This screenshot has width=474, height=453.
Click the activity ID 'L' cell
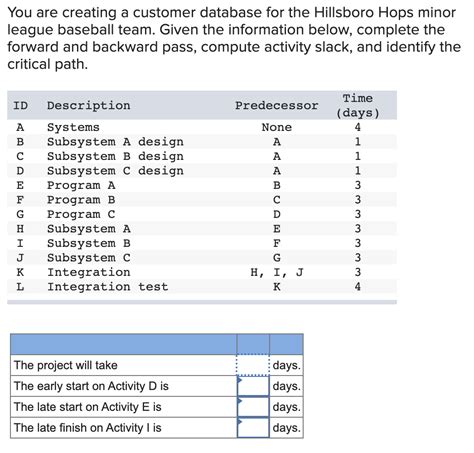click(x=20, y=287)
